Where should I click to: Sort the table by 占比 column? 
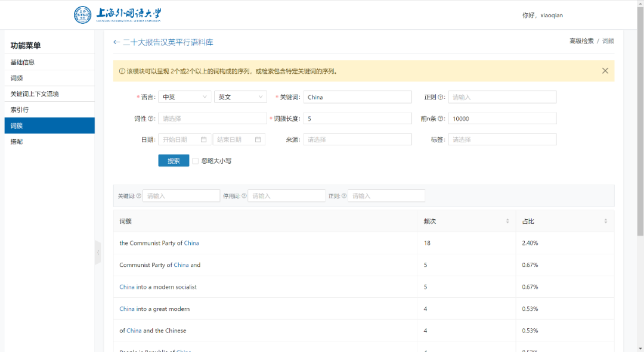[x=605, y=221]
